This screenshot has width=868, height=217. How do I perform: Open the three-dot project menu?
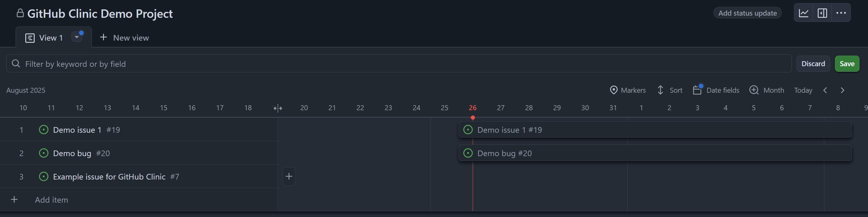[841, 13]
